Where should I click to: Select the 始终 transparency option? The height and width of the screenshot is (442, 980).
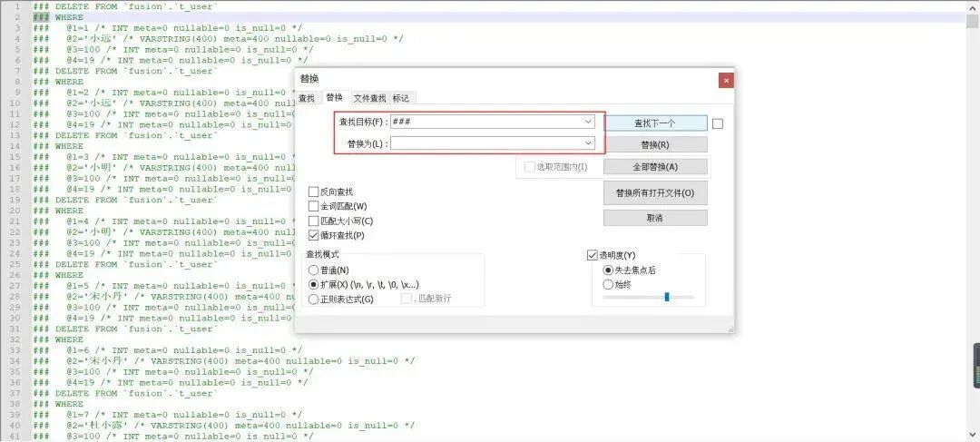608,284
